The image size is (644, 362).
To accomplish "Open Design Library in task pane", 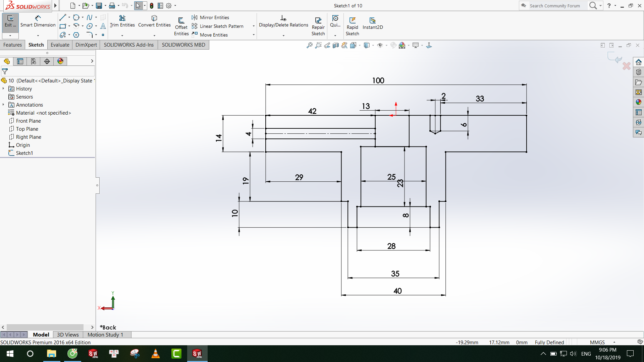I will [x=638, y=72].
